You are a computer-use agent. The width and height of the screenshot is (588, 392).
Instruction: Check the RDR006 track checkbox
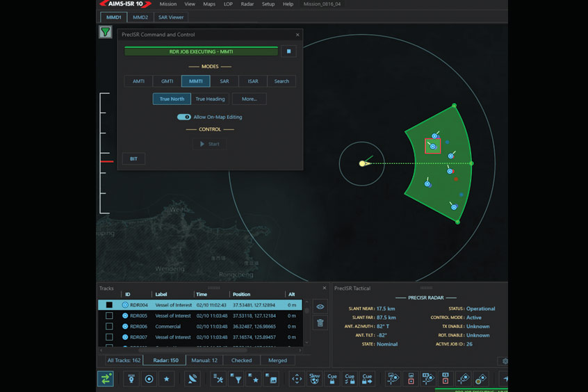point(109,326)
